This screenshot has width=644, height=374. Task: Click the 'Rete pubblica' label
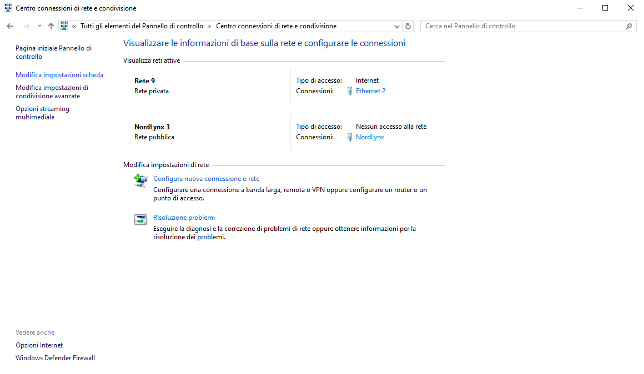(x=154, y=137)
